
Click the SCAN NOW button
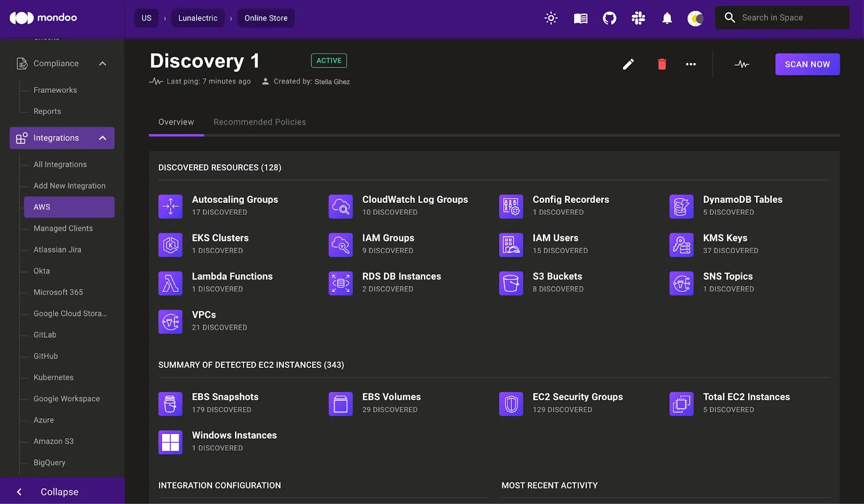coord(807,64)
